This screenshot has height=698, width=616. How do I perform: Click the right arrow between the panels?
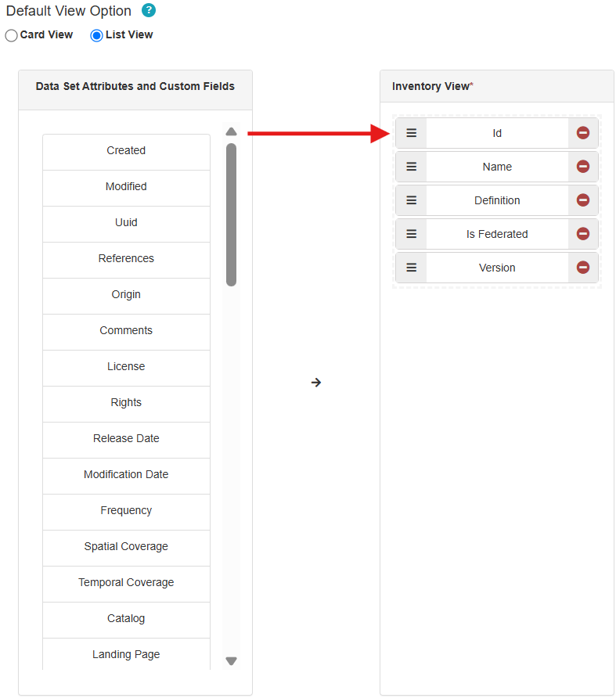tap(316, 383)
